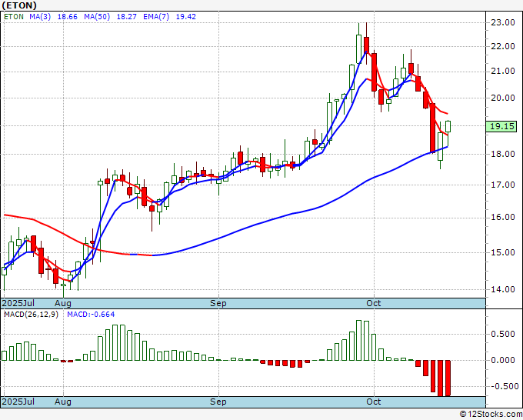Click the current price tag 19.15
This screenshot has width=523, height=420.
pyautogui.click(x=502, y=126)
